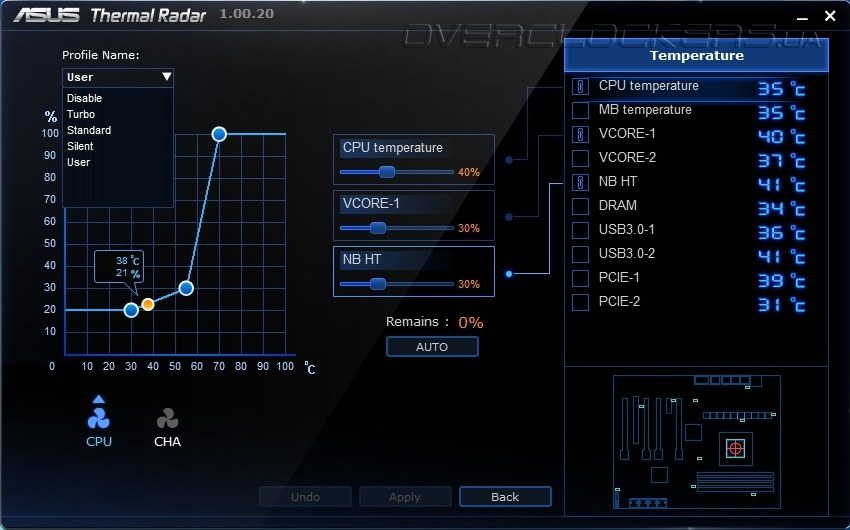
Task: Click the NB HT 41°C reading
Action: click(x=781, y=185)
